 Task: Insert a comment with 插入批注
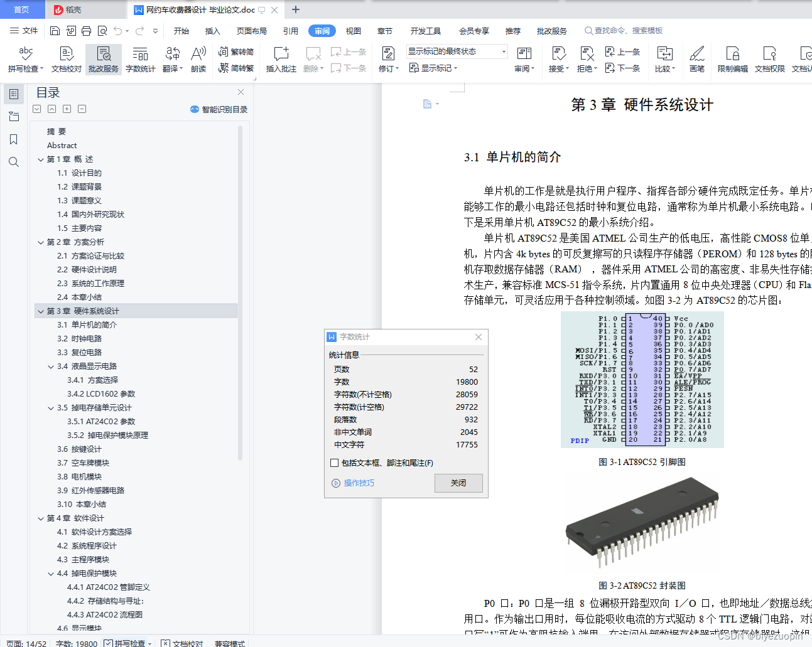[x=281, y=60]
